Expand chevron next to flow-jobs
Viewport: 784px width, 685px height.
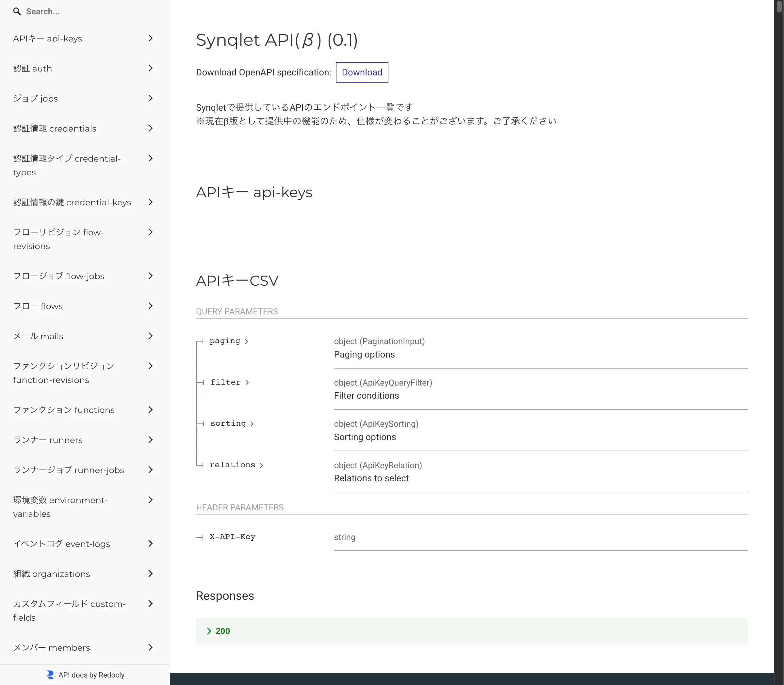150,276
